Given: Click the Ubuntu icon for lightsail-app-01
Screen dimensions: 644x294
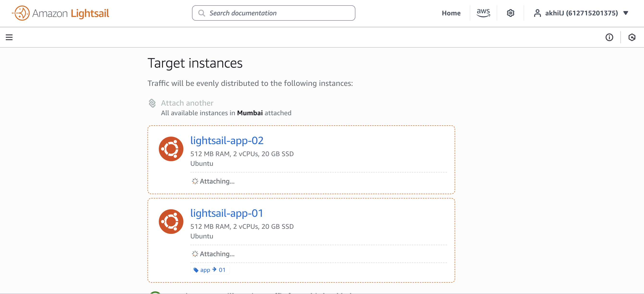Looking at the screenshot, I should [171, 221].
